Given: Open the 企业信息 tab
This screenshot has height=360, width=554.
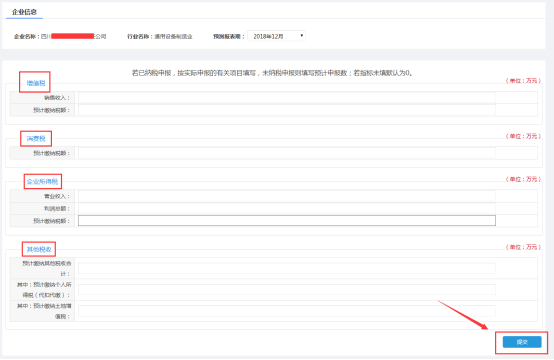Looking at the screenshot, I should (24, 12).
